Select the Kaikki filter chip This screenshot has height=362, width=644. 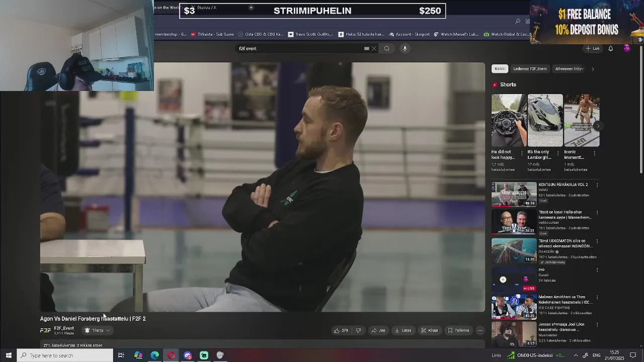500,69
